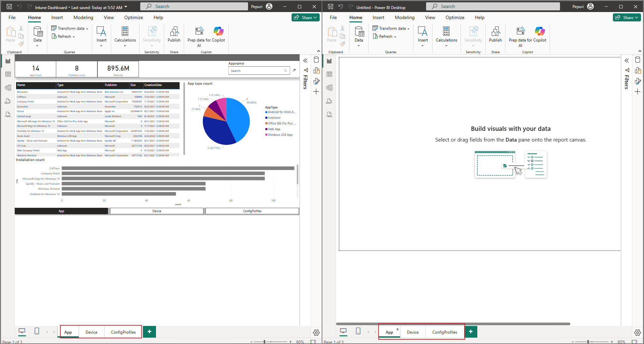Click Pepuri account avatar in Intune Dashboard

coord(269,6)
